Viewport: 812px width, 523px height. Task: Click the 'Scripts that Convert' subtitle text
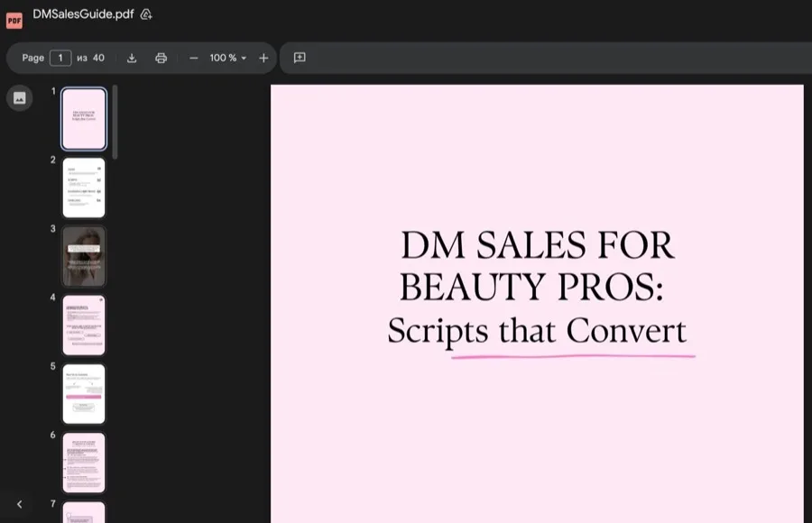pyautogui.click(x=537, y=331)
